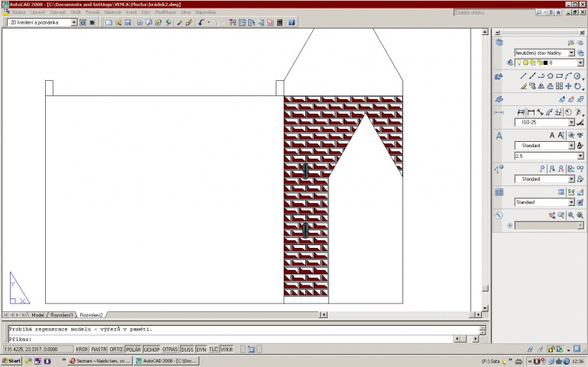
Task: Toggle UCHOP object snap
Action: (151, 349)
